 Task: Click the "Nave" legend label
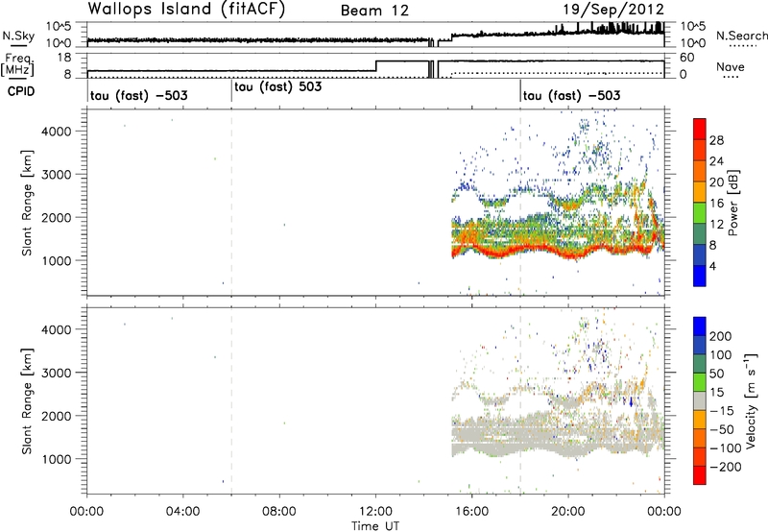(x=731, y=67)
